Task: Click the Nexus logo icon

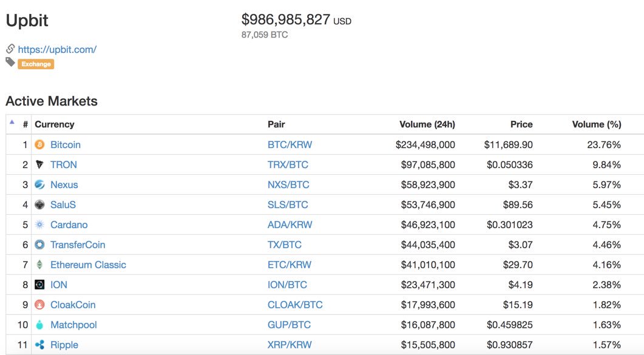Action: (39, 184)
